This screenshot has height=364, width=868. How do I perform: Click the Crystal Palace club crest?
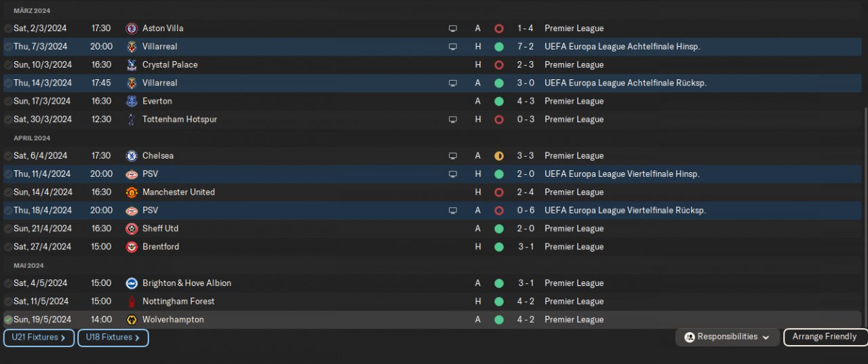tap(132, 65)
